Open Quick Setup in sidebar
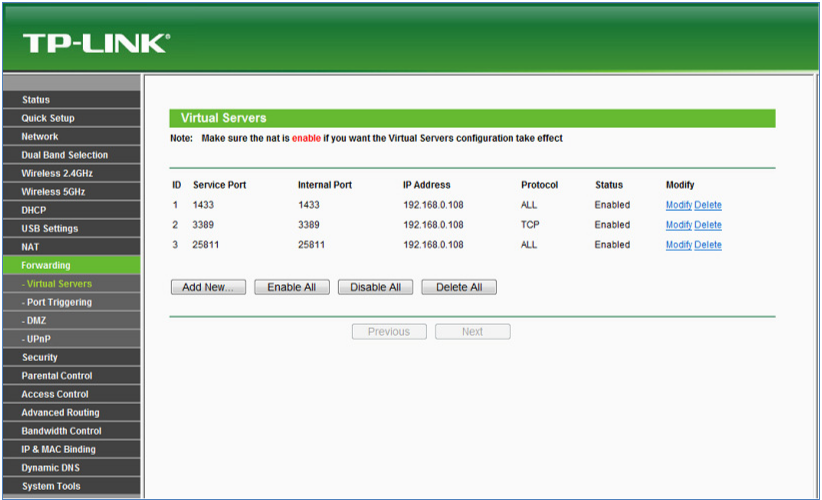822x500 pixels. point(72,118)
